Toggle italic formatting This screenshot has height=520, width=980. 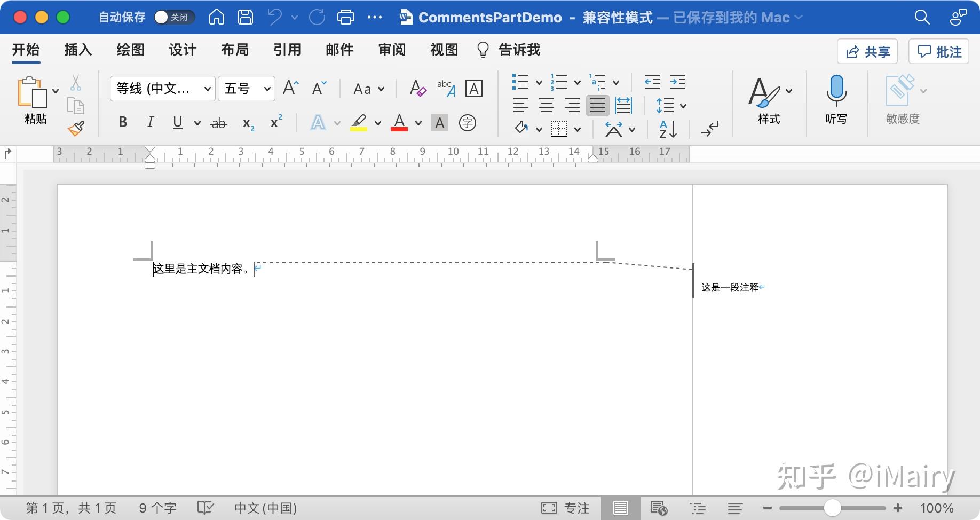pyautogui.click(x=150, y=123)
